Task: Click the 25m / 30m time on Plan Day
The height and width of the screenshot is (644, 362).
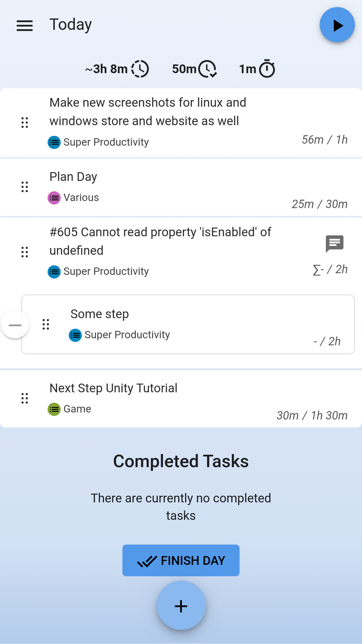Action: click(x=319, y=204)
